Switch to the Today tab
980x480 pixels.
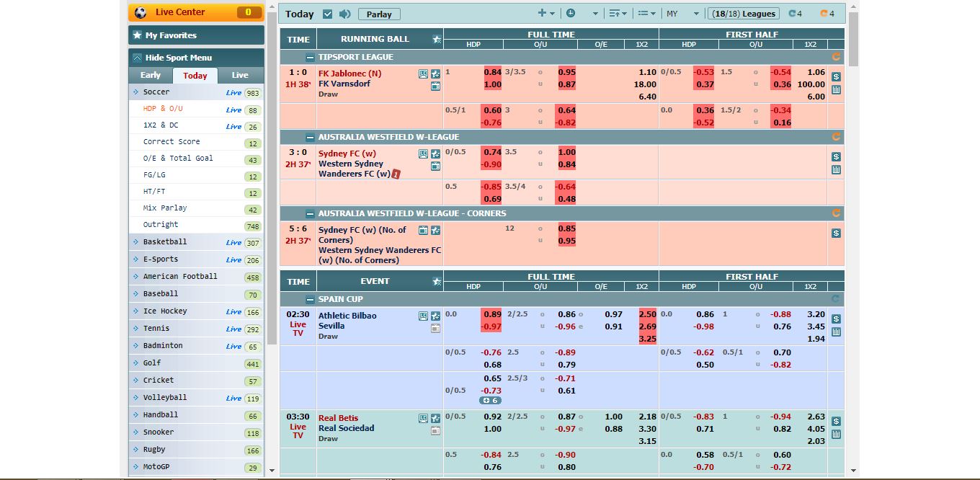tap(195, 75)
